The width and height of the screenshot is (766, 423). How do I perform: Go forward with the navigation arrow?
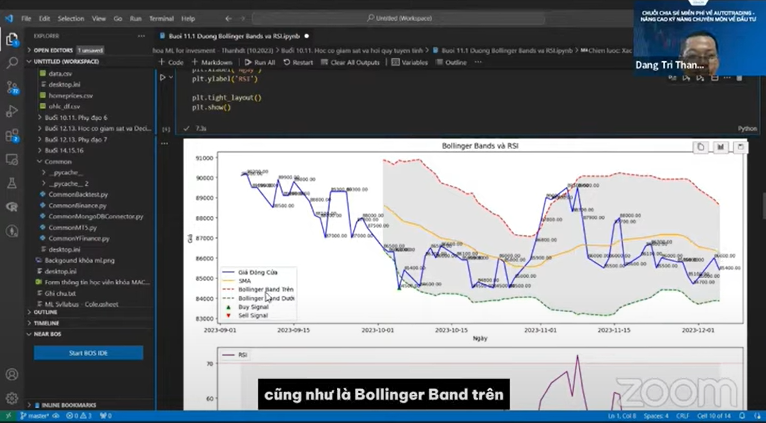(x=243, y=19)
